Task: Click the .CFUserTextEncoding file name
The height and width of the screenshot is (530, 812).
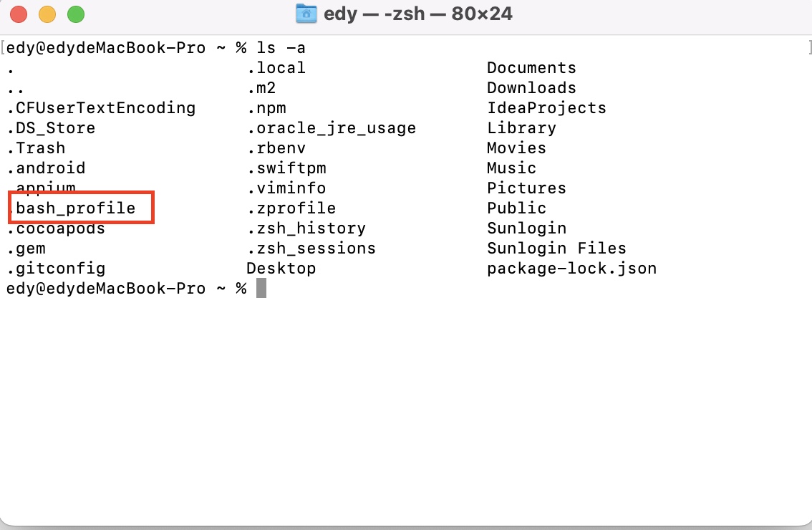Action: click(x=101, y=108)
